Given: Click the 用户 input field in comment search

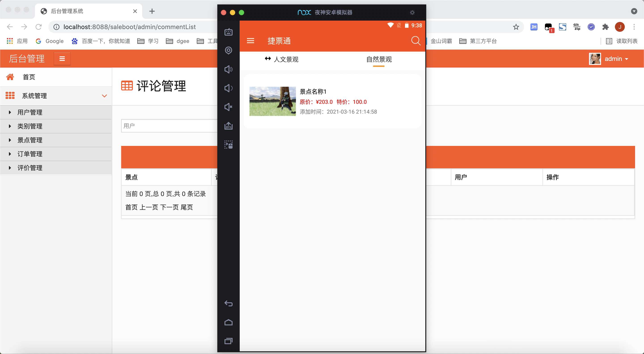Looking at the screenshot, I should (x=170, y=126).
